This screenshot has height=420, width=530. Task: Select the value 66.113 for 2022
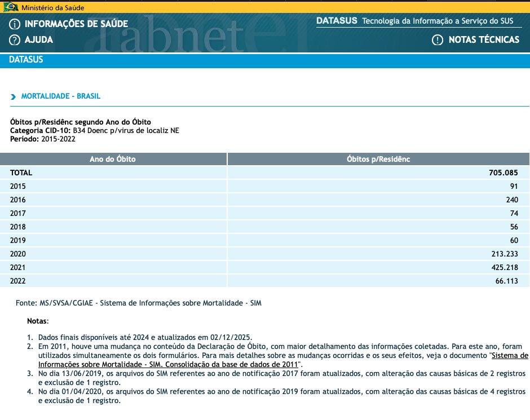click(507, 281)
